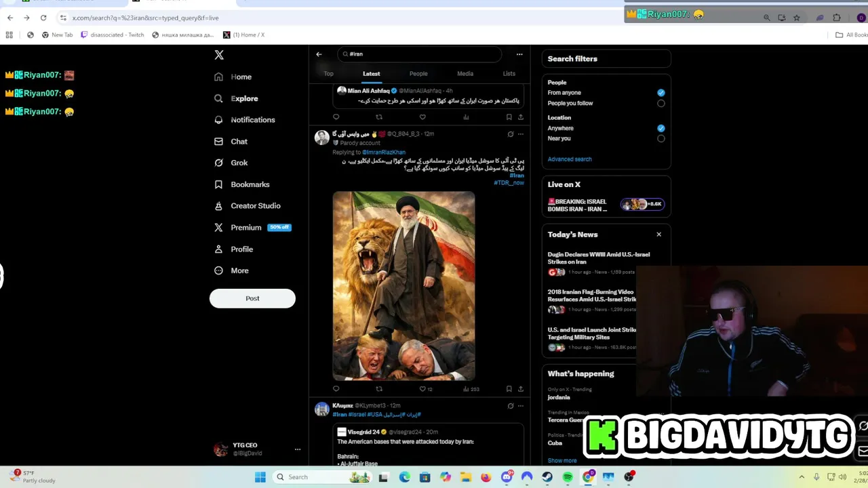Click the Profile person icon
868x488 pixels.
tap(218, 249)
